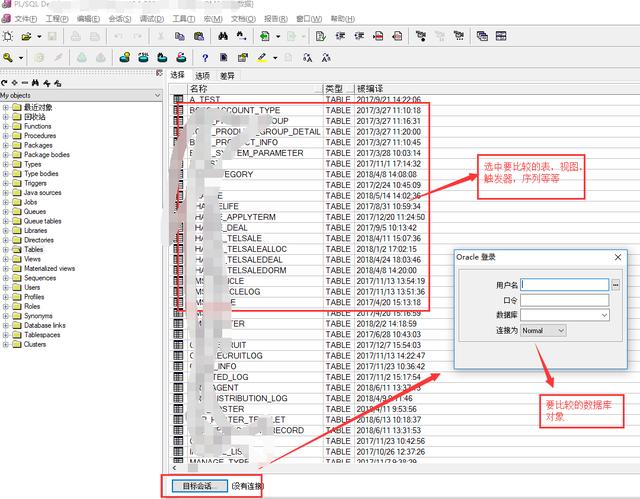Switch to the 选项 tab

pos(202,75)
